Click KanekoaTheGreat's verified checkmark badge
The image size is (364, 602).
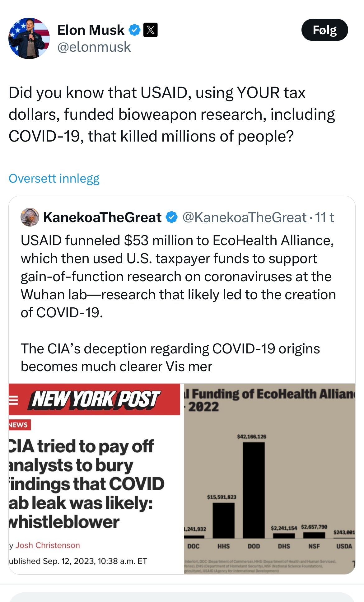(171, 217)
